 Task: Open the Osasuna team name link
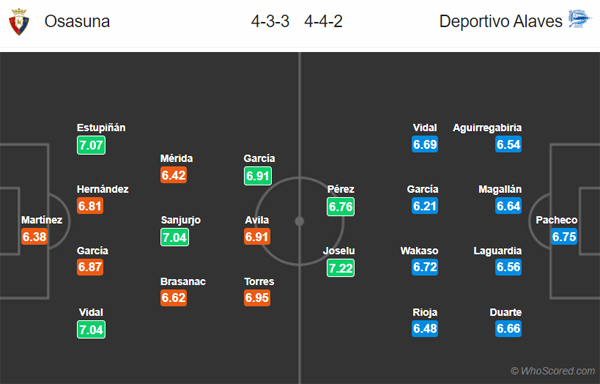pos(77,21)
